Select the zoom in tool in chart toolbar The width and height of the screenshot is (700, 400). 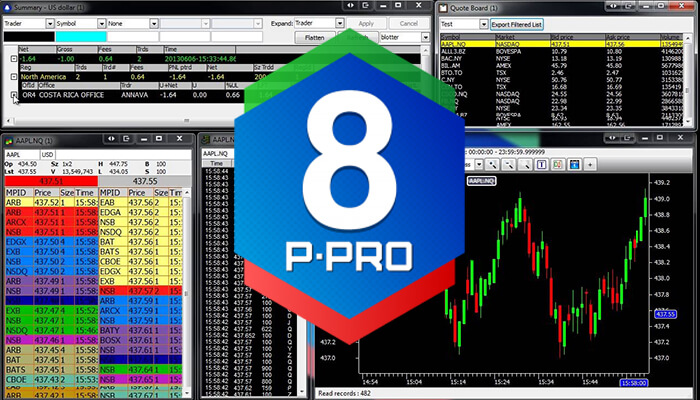point(492,165)
